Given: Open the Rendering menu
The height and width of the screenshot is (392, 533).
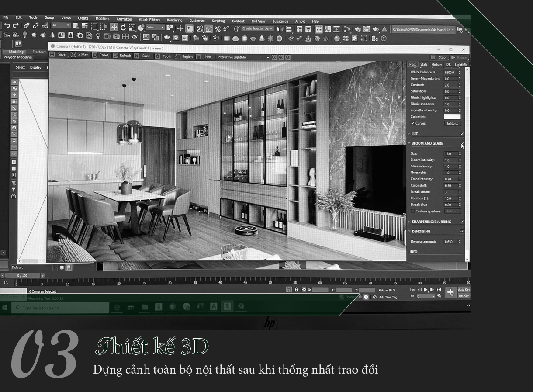Looking at the screenshot, I should click(175, 20).
